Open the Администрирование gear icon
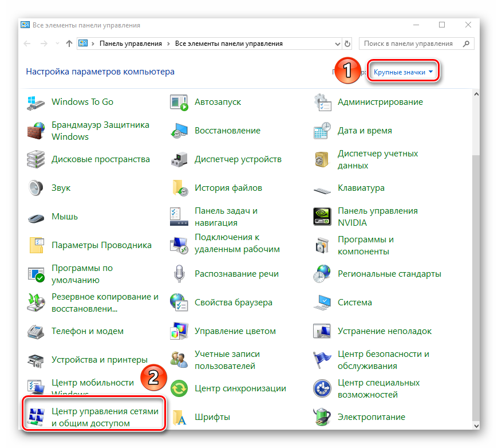The width and height of the screenshot is (498, 448). (322, 103)
